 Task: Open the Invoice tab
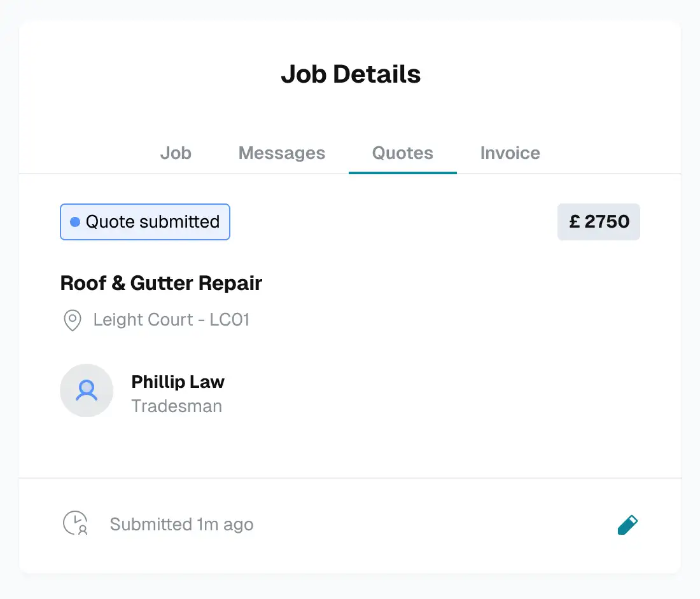pyautogui.click(x=510, y=153)
